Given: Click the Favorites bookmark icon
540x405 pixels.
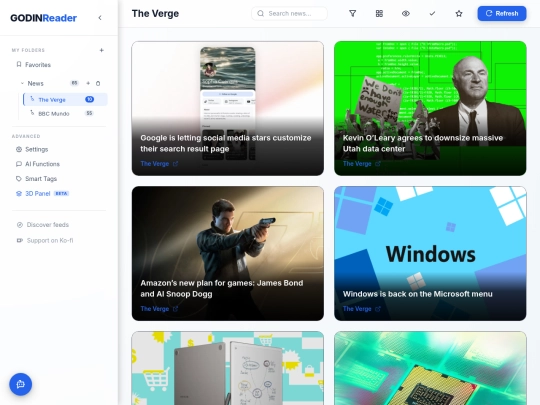Looking at the screenshot, I should (x=19, y=64).
